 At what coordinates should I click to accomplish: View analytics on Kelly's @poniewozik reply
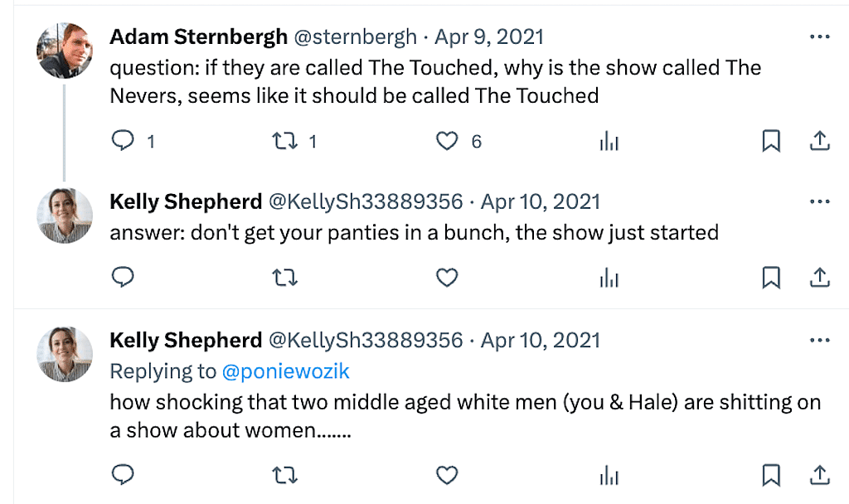click(x=609, y=475)
